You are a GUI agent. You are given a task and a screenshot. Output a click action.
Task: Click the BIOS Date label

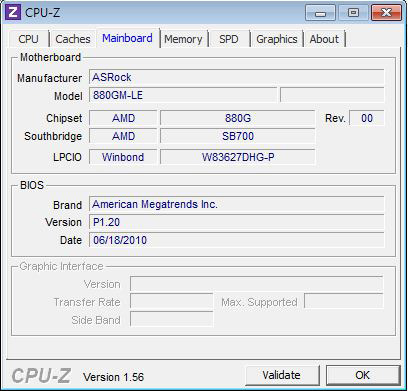point(71,240)
